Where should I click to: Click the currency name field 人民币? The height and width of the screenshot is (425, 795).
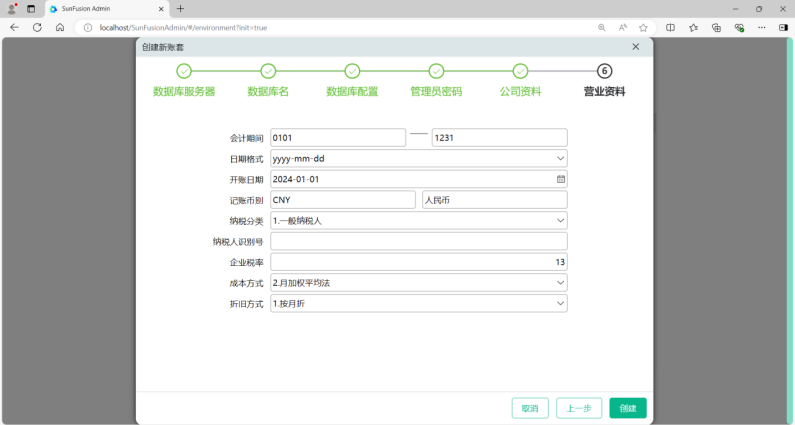(x=495, y=200)
